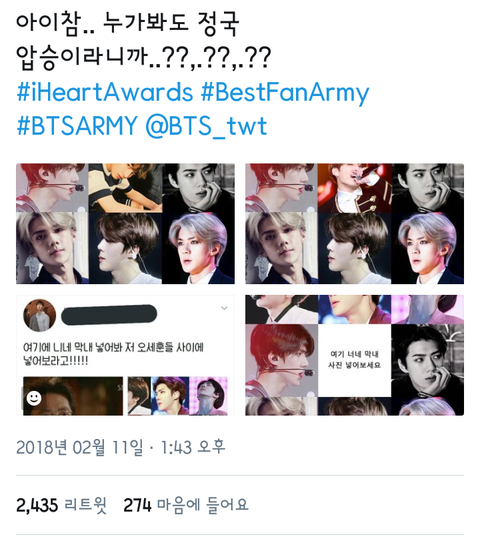Click the quoted tweet's profile avatar

point(39,315)
